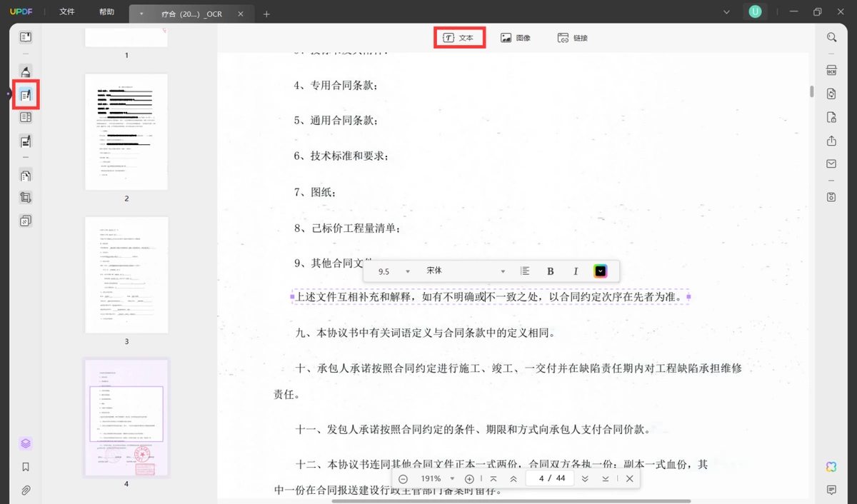Open the attachments paperclip icon
857x504 pixels.
click(26, 490)
